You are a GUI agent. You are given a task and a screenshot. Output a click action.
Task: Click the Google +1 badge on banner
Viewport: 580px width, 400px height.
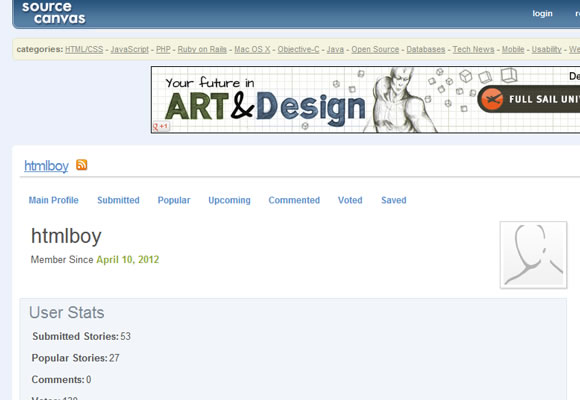pos(161,127)
